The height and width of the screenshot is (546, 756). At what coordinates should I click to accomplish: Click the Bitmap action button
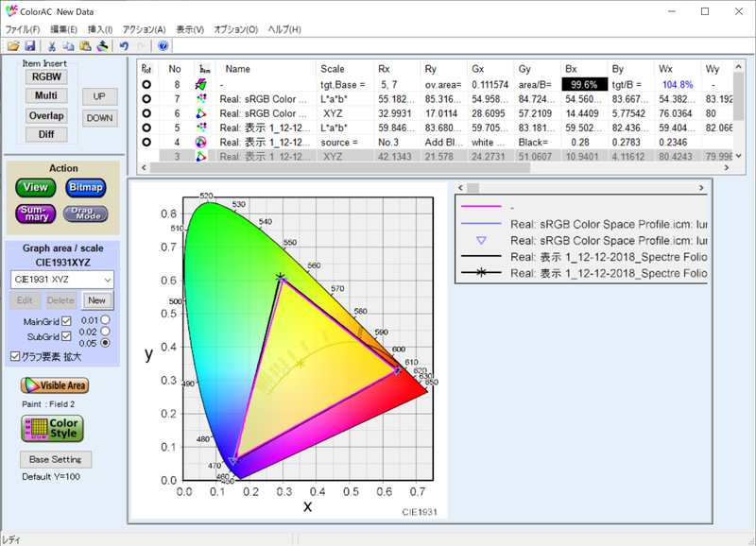coord(85,187)
